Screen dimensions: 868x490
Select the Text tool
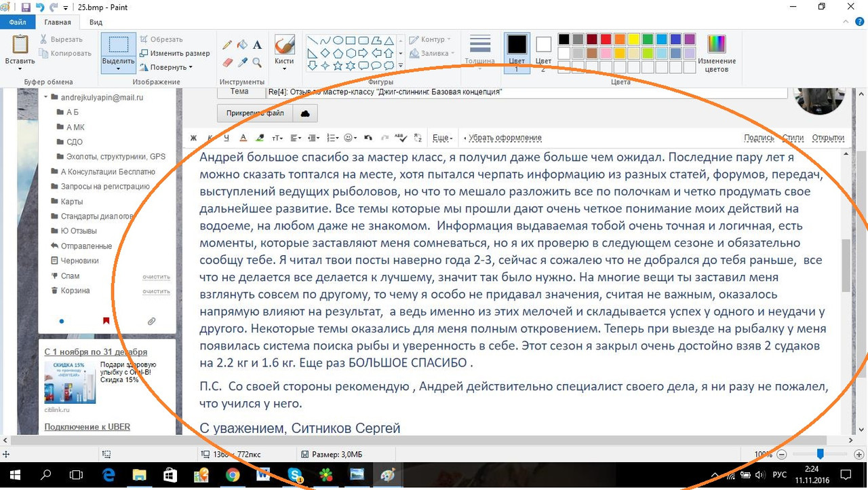pos(257,44)
